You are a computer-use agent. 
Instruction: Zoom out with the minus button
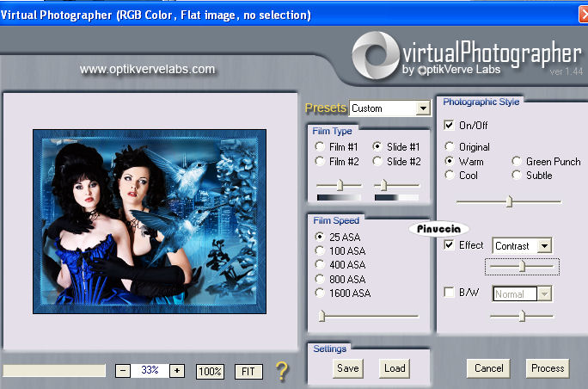(x=123, y=371)
